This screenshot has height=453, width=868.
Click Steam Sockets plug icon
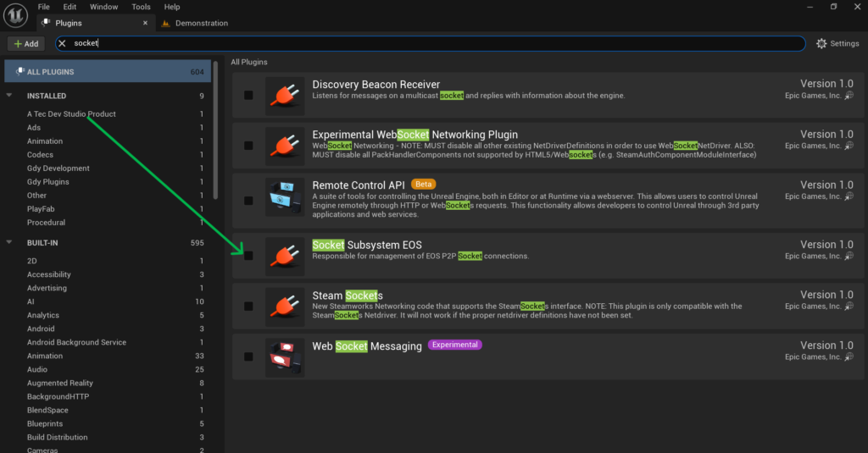(x=285, y=307)
